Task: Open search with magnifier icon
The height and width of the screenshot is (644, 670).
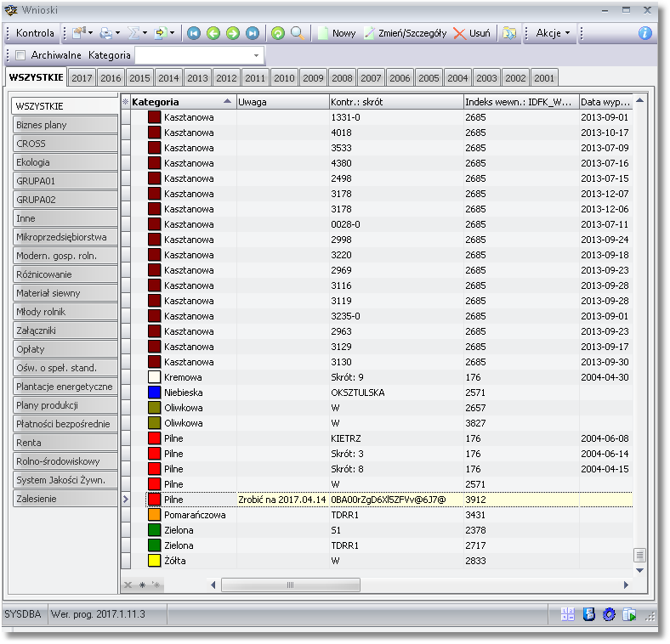Action: [x=298, y=33]
